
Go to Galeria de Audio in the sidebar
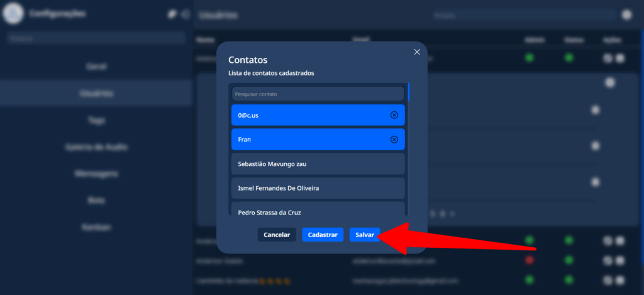96,147
